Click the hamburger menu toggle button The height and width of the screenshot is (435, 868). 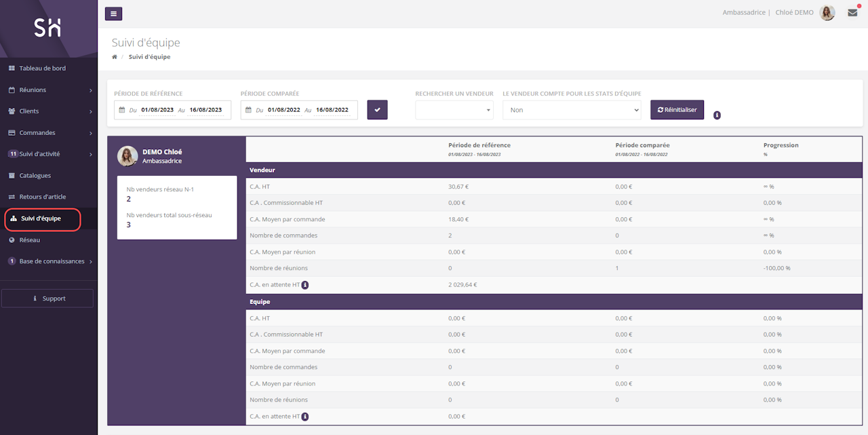[x=114, y=14]
